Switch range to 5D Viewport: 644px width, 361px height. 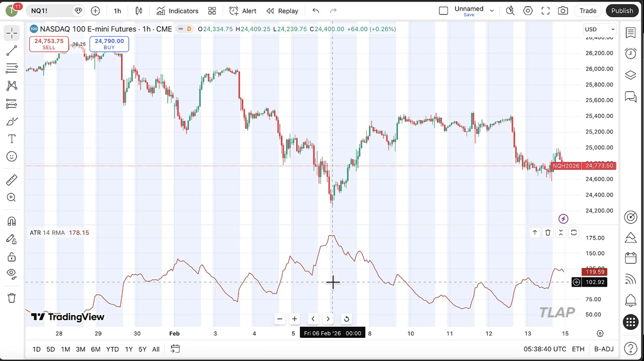[50, 349]
